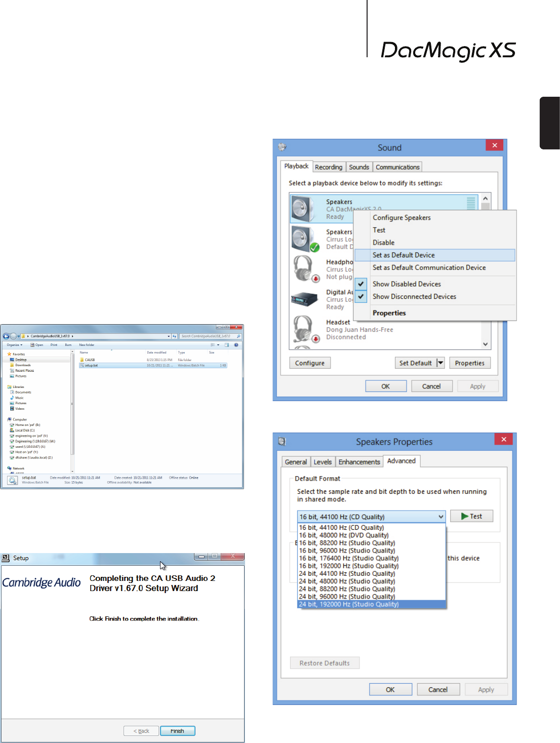560x743 pixels.
Task: Click the Explorer refresh icon beside address bar
Action: pyautogui.click(x=174, y=336)
